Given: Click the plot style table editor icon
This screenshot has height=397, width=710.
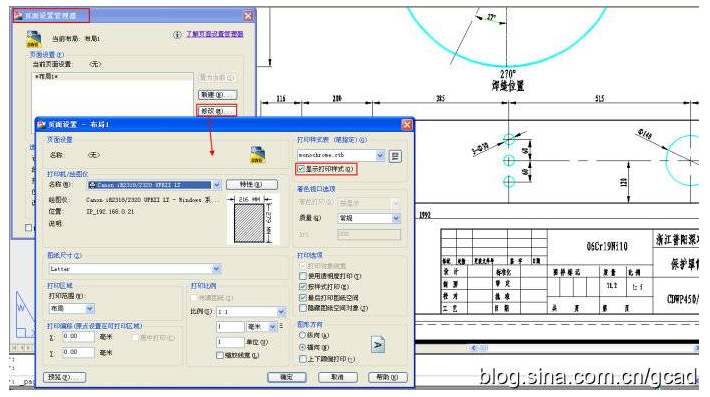Looking at the screenshot, I should (x=395, y=156).
